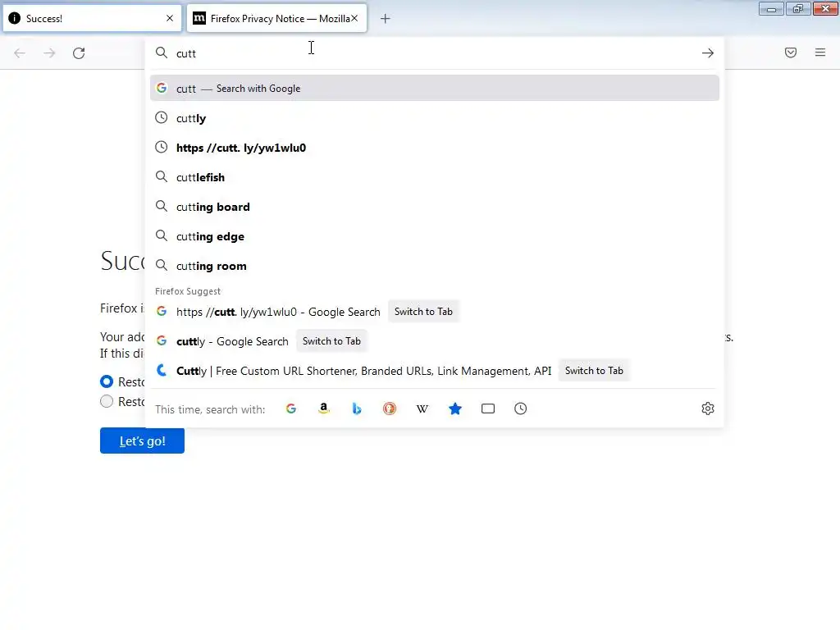Select 'cutt — Search with Google' suggestion

(435, 89)
